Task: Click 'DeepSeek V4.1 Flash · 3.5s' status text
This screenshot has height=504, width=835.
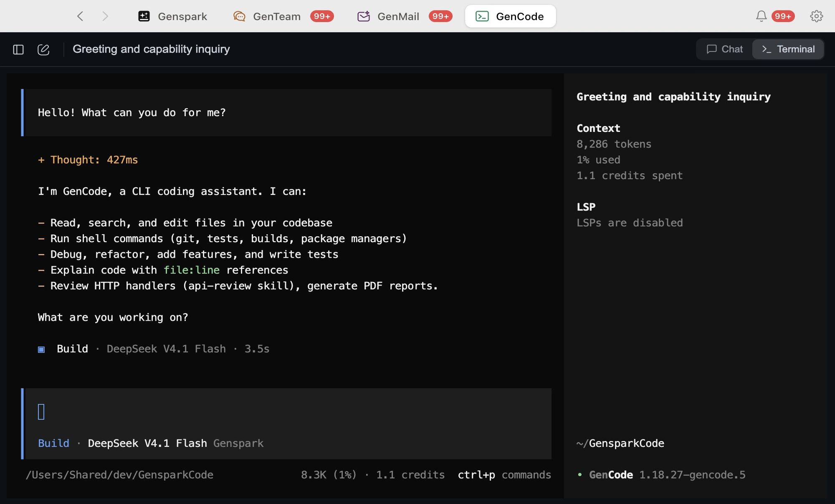Action: [x=188, y=349]
